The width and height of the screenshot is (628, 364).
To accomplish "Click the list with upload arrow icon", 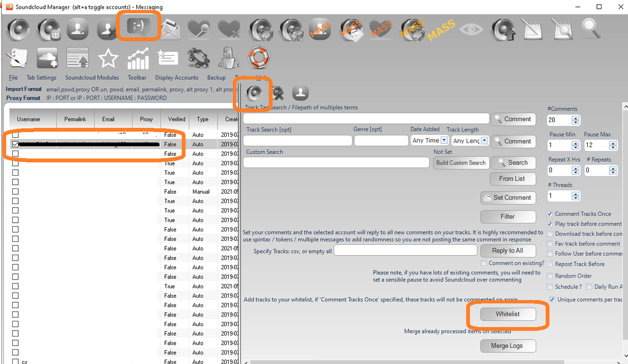I will (78, 58).
